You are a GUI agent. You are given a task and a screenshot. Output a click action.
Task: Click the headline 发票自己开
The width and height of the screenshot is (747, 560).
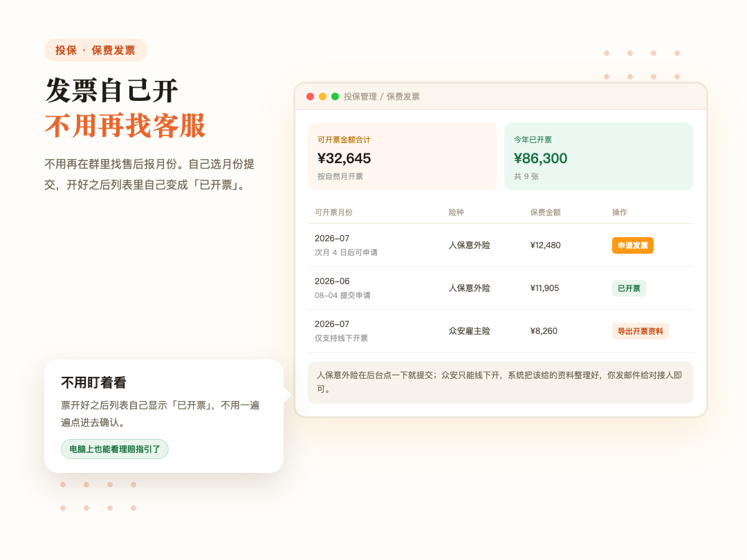(x=111, y=91)
